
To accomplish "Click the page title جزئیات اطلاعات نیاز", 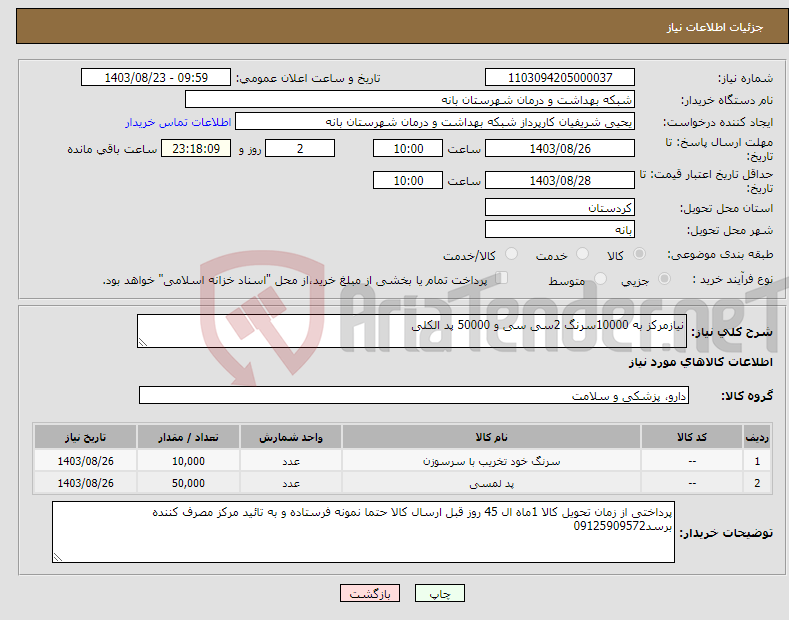I will (715, 27).
